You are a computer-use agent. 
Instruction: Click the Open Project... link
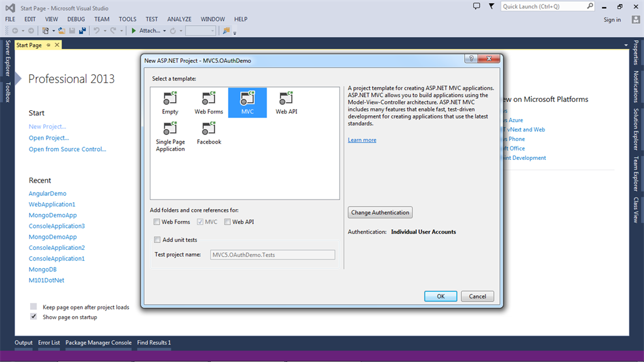tap(48, 138)
